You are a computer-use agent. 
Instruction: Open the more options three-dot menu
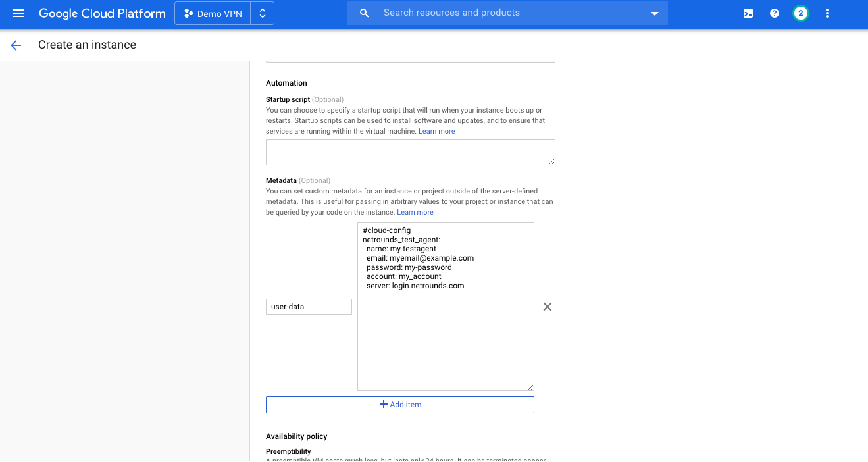(x=827, y=13)
